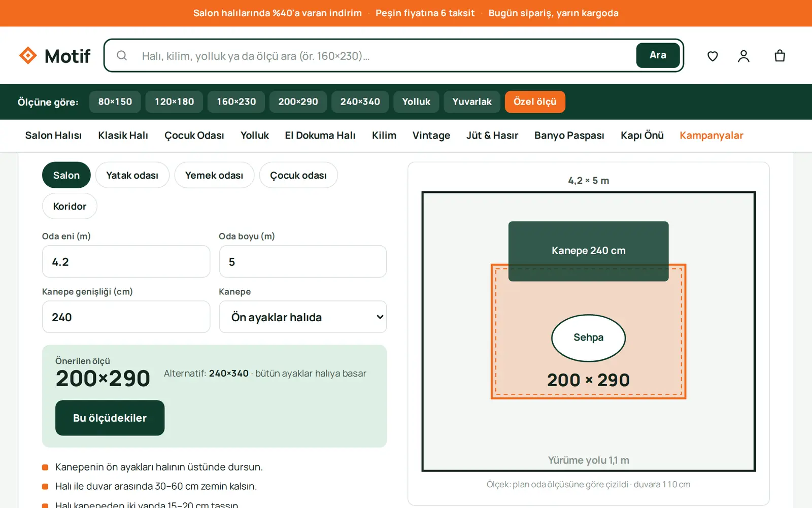Image resolution: width=812 pixels, height=508 pixels.
Task: Open the Banyo Paspası category
Action: pyautogui.click(x=569, y=136)
